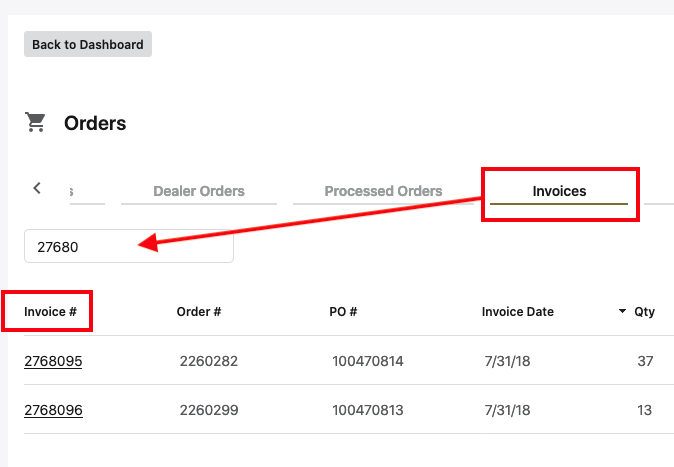Screen dimensions: 674x467
Task: Click the invoice search field containing 27680
Action: pyautogui.click(x=128, y=246)
